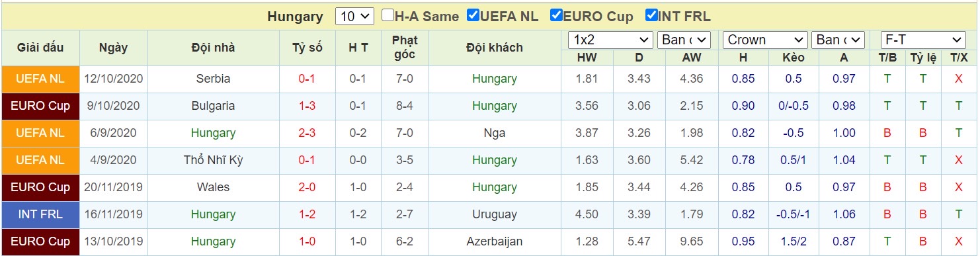Click the Serbia team name
The height and width of the screenshot is (256, 980).
213,79
